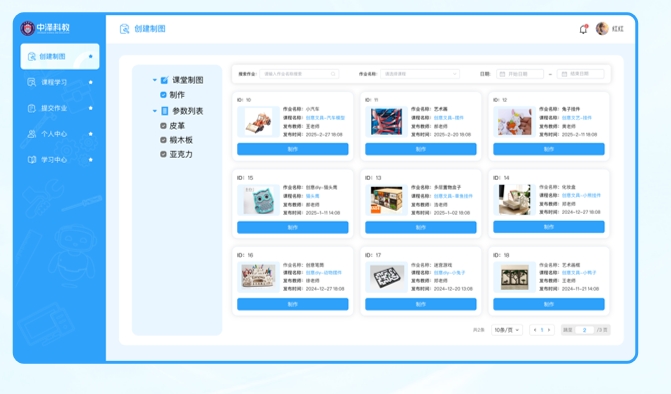Screen dimensions: 671x394
Task: Select 提交作业 icon in sidebar
Action: (31, 108)
